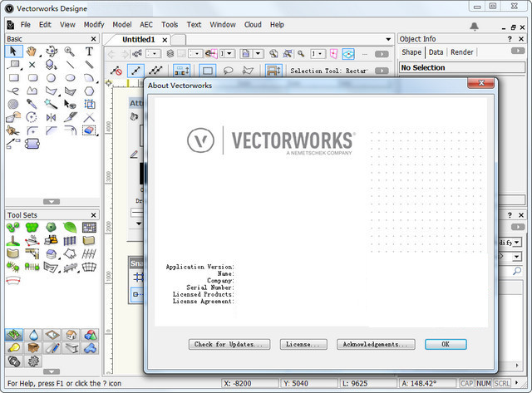Choose the green leaf plant tool
This screenshot has height=393, width=532.
pos(70,227)
